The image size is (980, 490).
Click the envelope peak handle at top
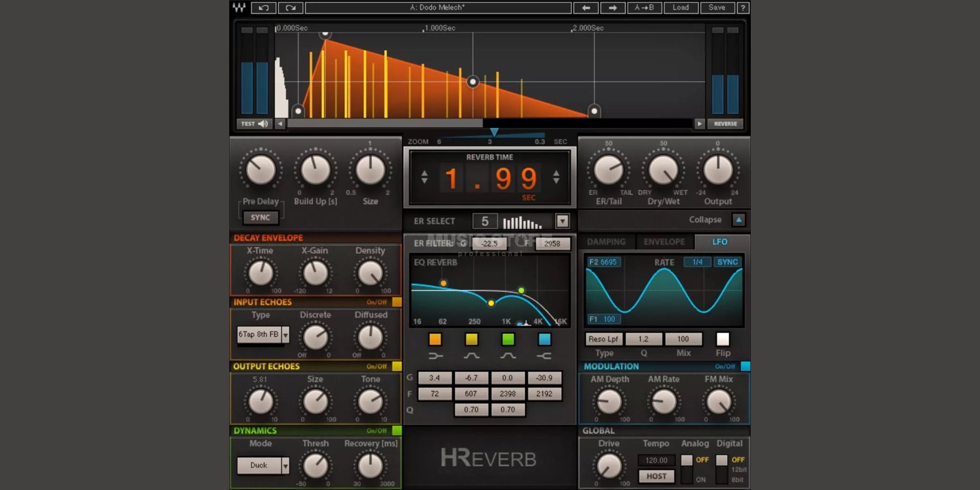coord(325,34)
